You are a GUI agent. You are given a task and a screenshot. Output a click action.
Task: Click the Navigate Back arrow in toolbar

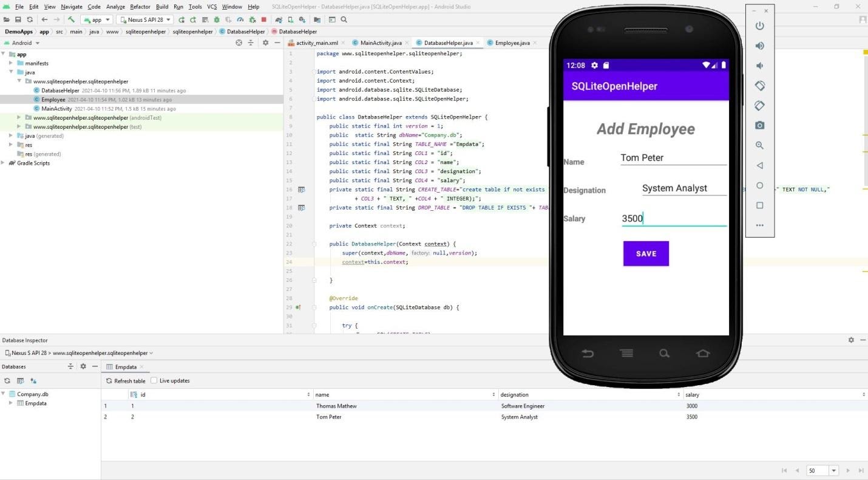coord(44,19)
